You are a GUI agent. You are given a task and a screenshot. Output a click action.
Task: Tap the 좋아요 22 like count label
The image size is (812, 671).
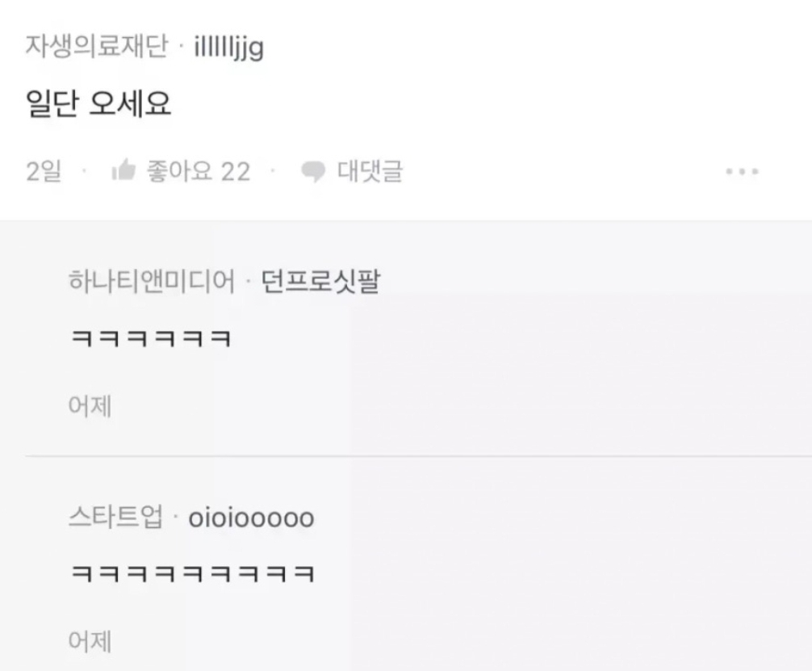tap(199, 171)
